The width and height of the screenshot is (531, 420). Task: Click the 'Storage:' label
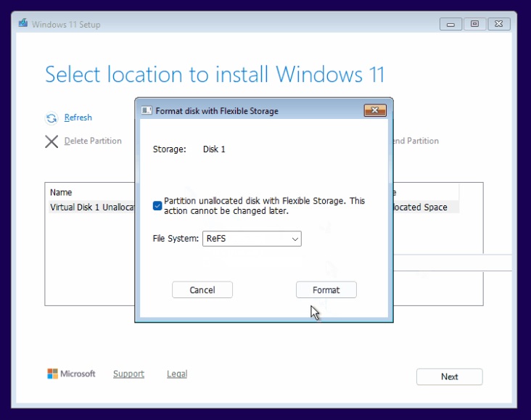click(x=169, y=149)
